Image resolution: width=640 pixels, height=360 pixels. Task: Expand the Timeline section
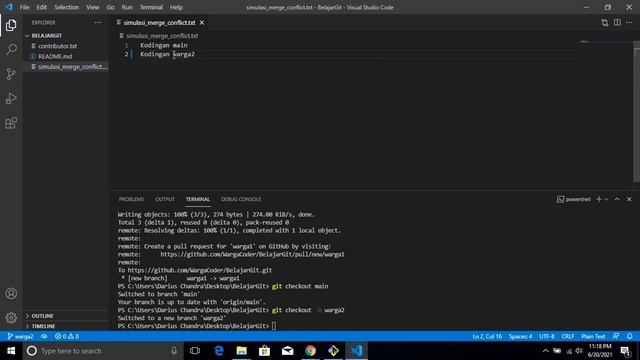click(x=66, y=326)
